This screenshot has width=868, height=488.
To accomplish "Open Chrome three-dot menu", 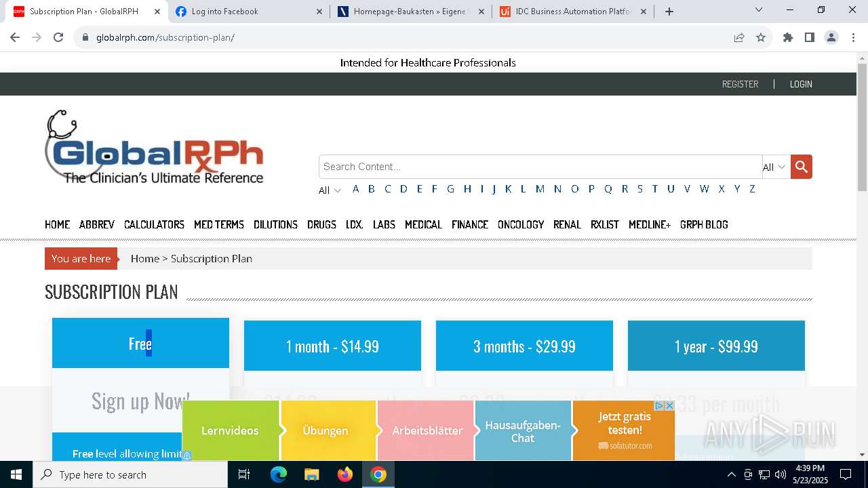I will pyautogui.click(x=852, y=37).
